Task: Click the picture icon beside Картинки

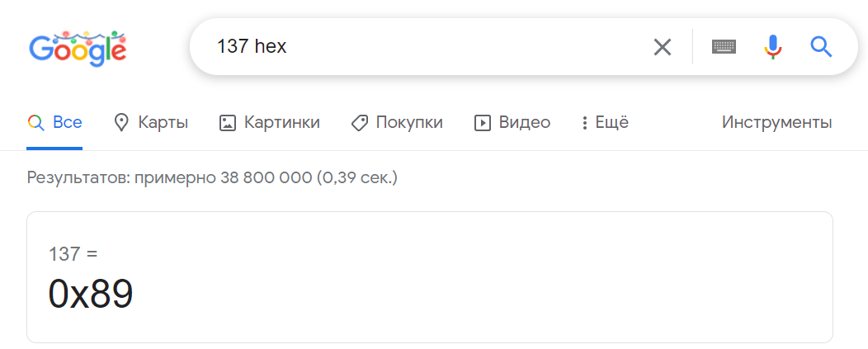Action: tap(227, 123)
